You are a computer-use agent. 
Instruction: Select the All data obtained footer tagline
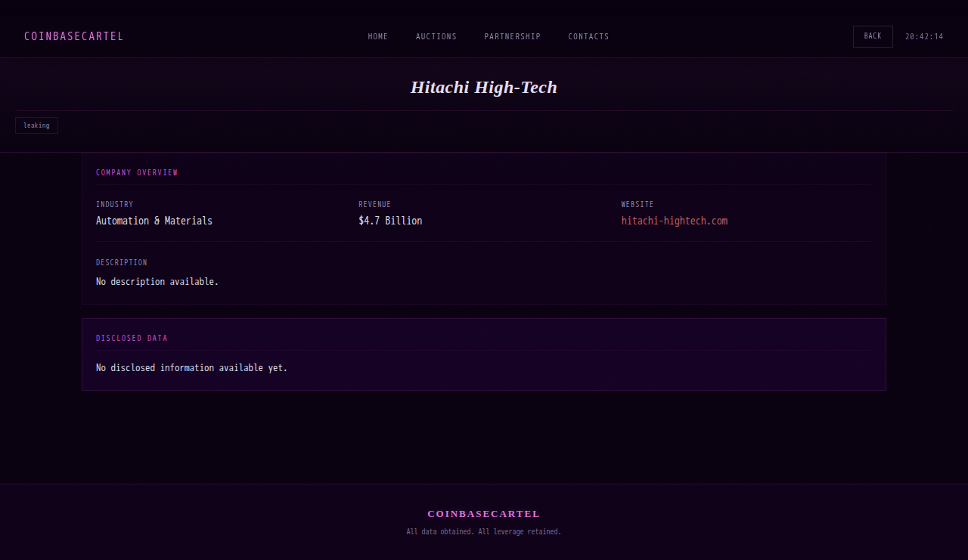tap(484, 532)
